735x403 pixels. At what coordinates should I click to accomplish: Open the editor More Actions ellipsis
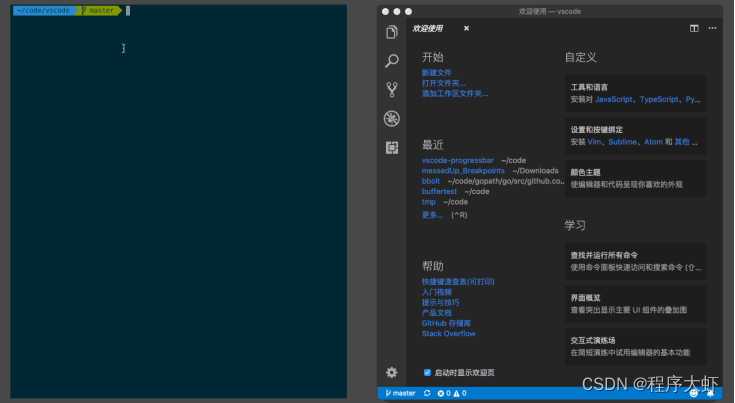712,28
